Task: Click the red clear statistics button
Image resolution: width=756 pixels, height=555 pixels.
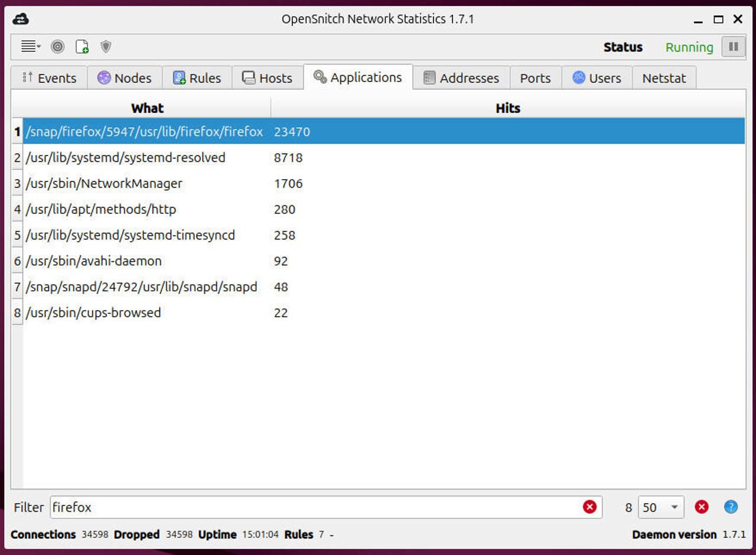Action: point(702,507)
